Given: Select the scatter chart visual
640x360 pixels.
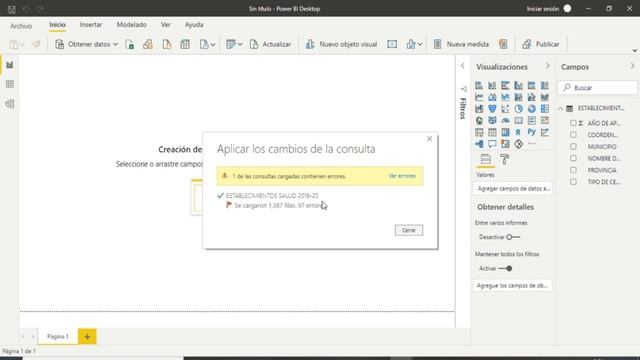Looking at the screenshot, I should pyautogui.click(x=505, y=109).
